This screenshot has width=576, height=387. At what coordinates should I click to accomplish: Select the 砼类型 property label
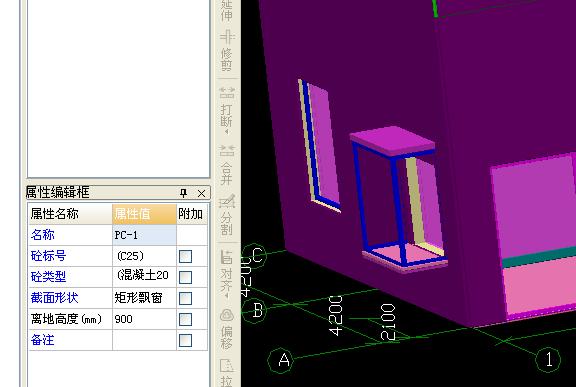pyautogui.click(x=48, y=277)
